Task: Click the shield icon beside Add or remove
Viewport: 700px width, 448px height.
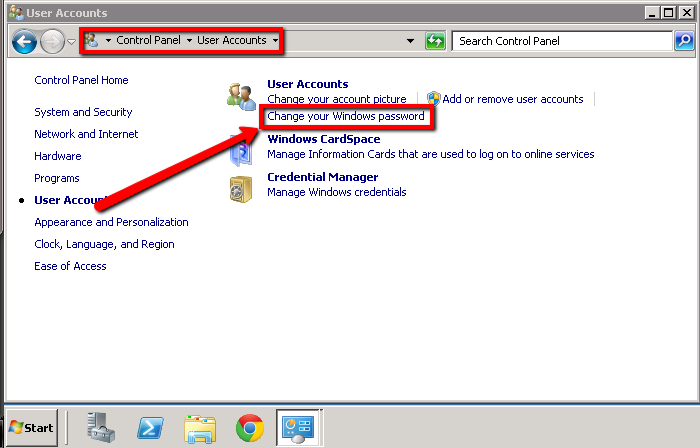Action: [x=433, y=99]
